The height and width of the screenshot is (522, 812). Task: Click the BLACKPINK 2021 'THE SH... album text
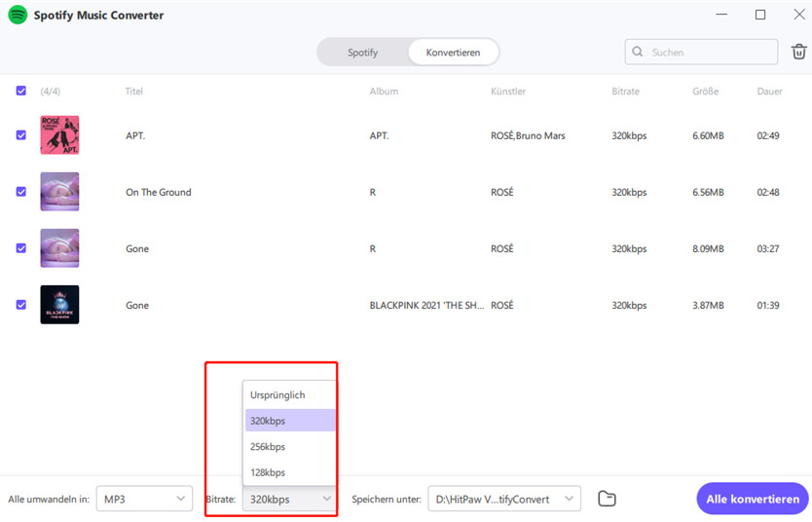click(x=426, y=305)
